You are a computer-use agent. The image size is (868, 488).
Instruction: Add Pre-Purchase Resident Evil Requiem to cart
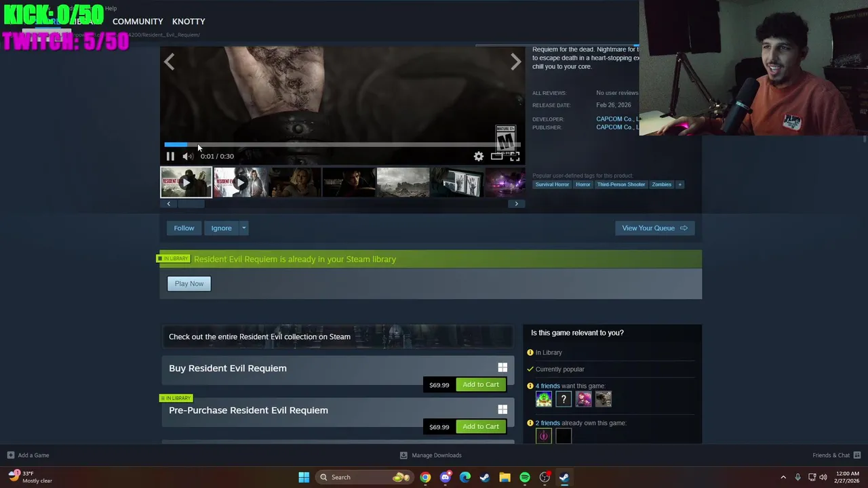(x=481, y=426)
